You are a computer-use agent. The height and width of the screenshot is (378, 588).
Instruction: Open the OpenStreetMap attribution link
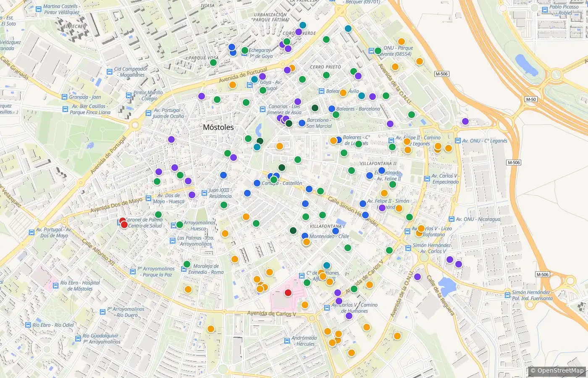(x=557, y=370)
